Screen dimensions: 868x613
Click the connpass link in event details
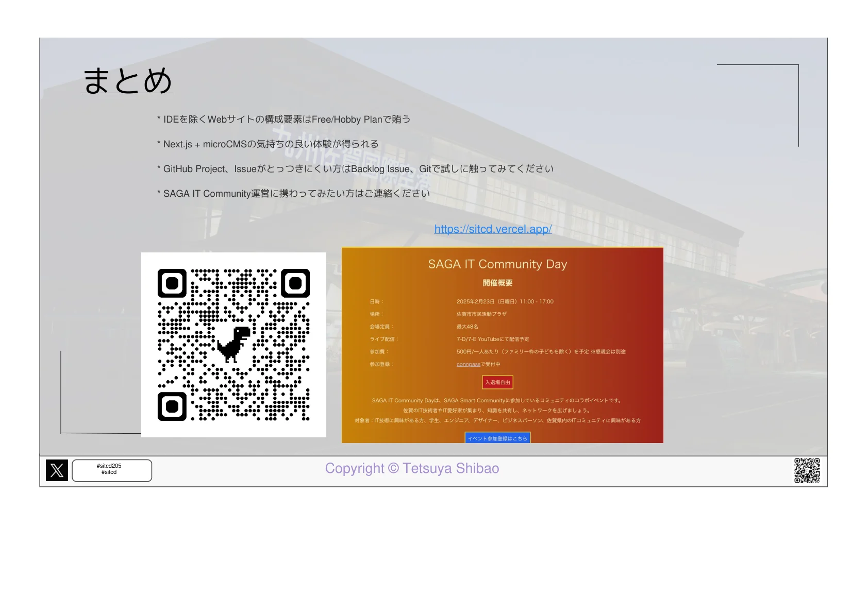coord(468,364)
